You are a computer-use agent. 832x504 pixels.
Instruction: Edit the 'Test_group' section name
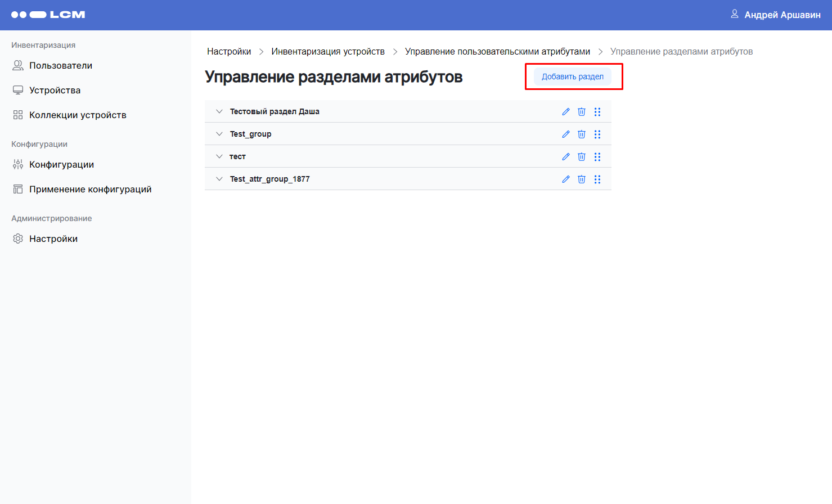pyautogui.click(x=566, y=134)
